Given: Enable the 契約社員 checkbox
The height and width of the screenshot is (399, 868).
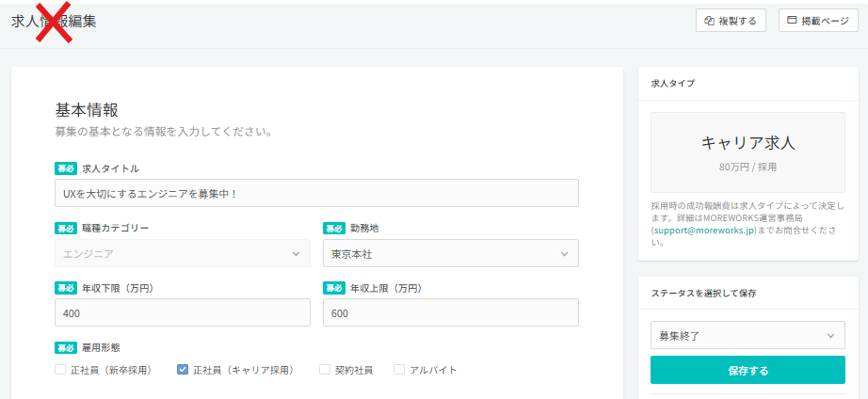Looking at the screenshot, I should tap(325, 370).
